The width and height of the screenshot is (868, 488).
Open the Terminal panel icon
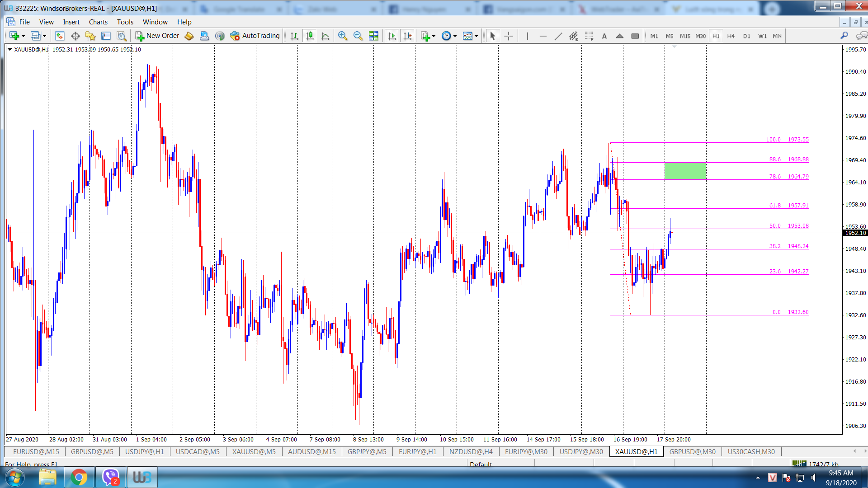(x=106, y=36)
